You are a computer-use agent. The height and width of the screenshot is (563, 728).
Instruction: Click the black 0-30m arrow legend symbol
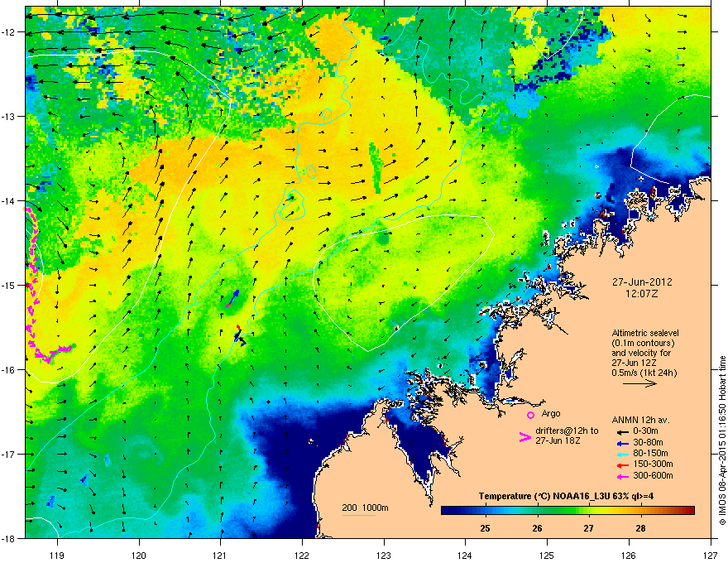(621, 431)
